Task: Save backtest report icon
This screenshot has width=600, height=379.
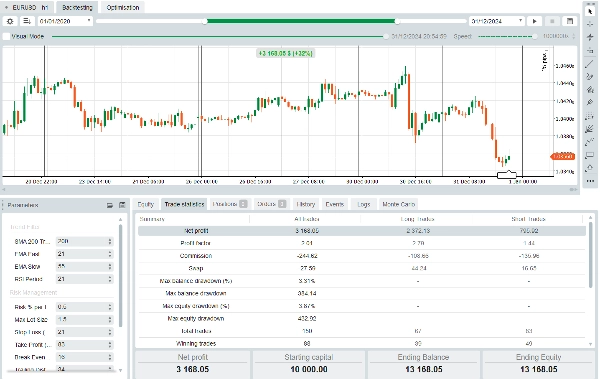Action: pyautogui.click(x=570, y=21)
